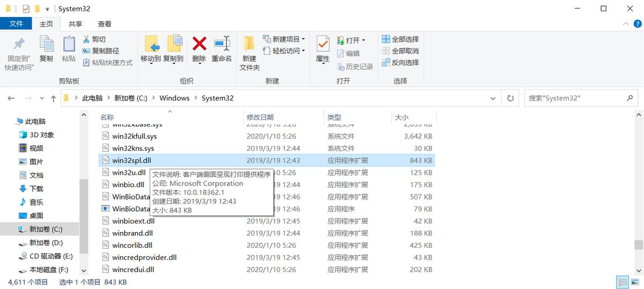Switch to details view icon in status bar
The height and width of the screenshot is (289, 644).
[x=623, y=281]
